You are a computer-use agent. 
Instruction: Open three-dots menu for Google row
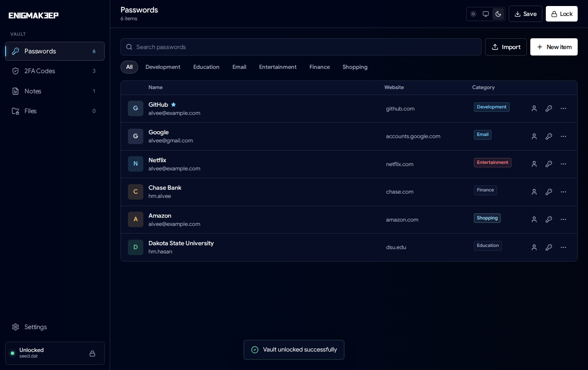563,136
